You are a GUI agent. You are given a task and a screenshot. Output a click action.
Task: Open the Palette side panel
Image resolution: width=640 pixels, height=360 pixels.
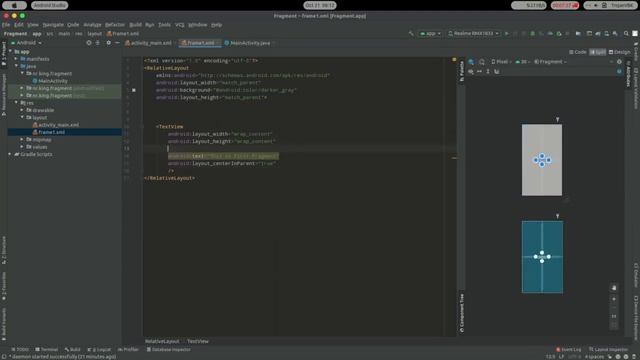[462, 71]
